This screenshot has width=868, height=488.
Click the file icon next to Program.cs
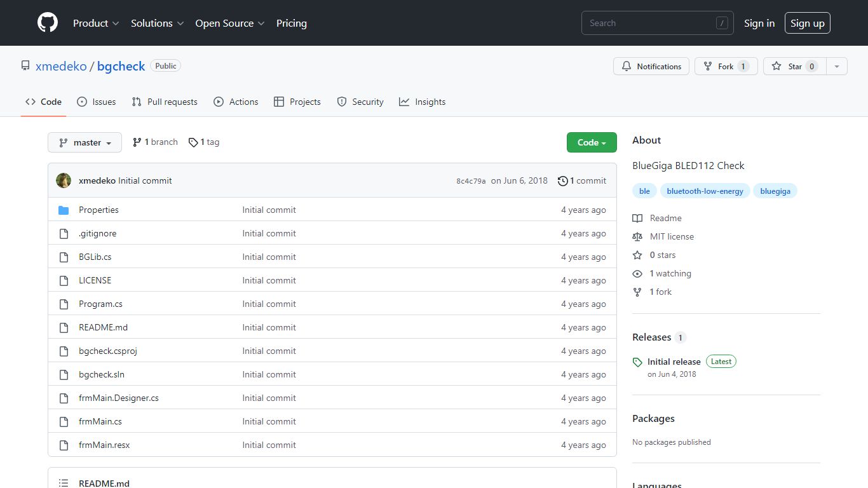64,304
